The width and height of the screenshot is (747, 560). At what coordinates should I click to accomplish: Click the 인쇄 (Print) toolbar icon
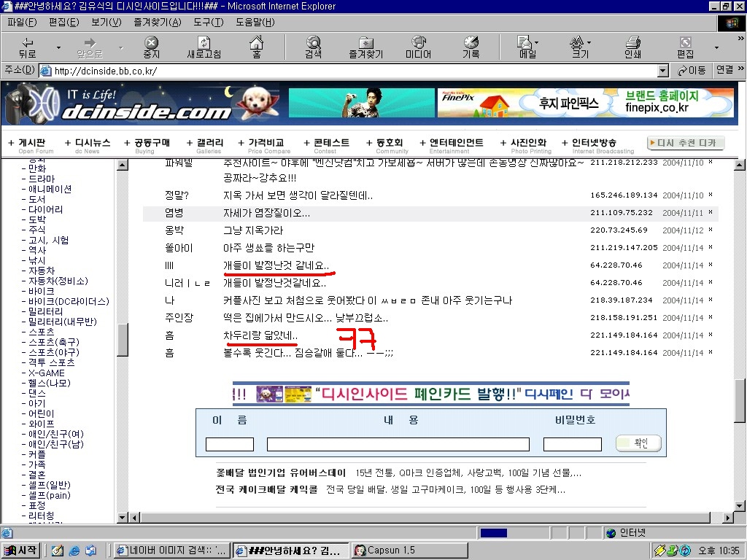632,47
